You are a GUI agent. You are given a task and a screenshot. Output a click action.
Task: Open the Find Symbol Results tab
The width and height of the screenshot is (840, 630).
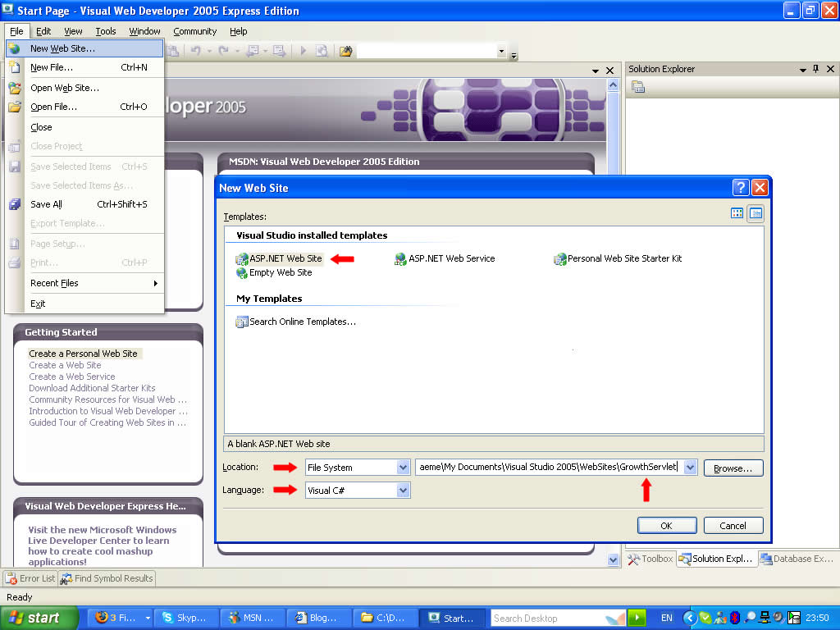coord(107,578)
